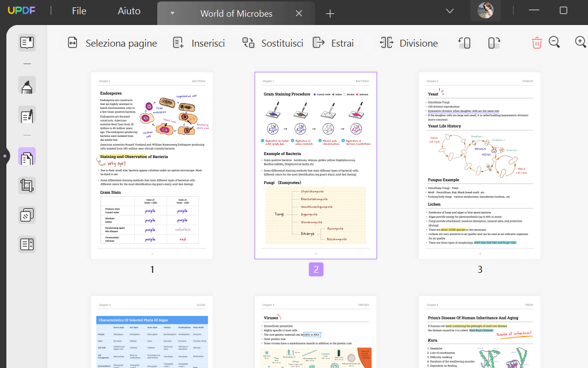
Task: Open the Crop Pages tool
Action: click(x=27, y=185)
